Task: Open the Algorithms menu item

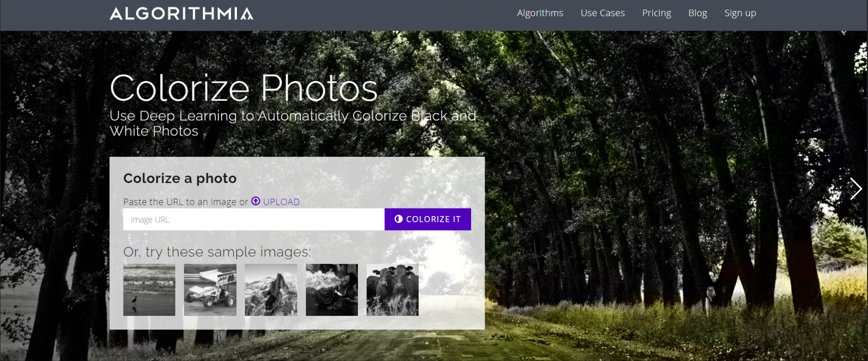Action: pyautogui.click(x=540, y=13)
